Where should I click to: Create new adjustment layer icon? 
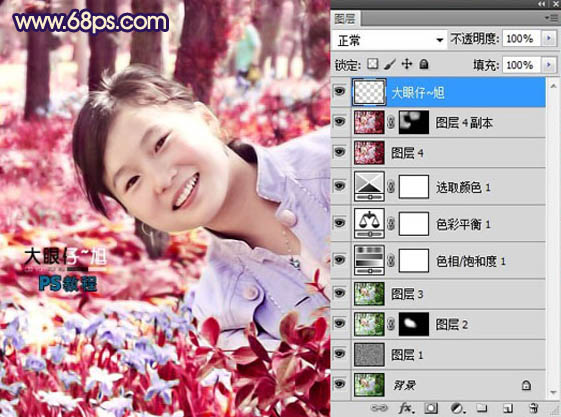tap(457, 408)
